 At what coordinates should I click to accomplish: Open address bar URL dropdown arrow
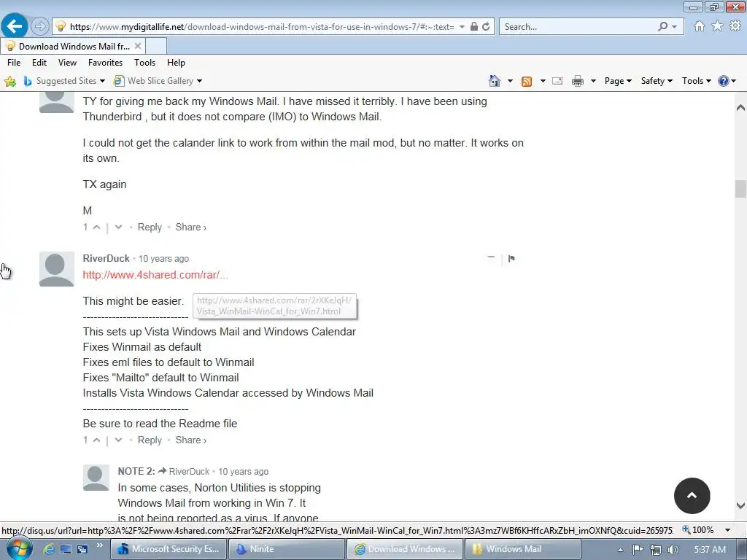[x=462, y=27]
